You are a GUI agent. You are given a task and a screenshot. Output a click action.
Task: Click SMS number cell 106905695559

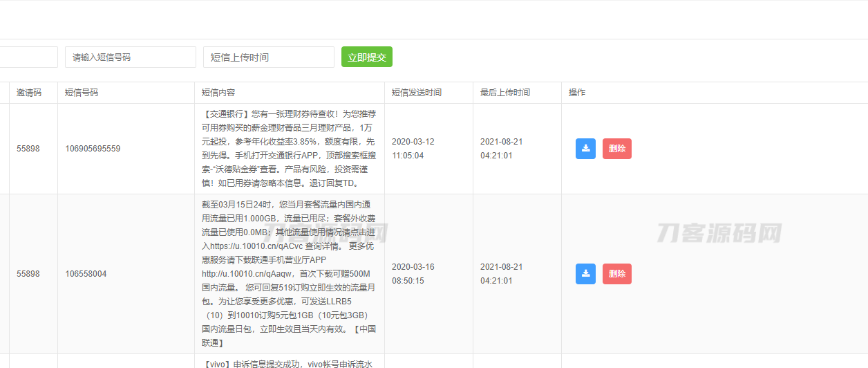(93, 149)
